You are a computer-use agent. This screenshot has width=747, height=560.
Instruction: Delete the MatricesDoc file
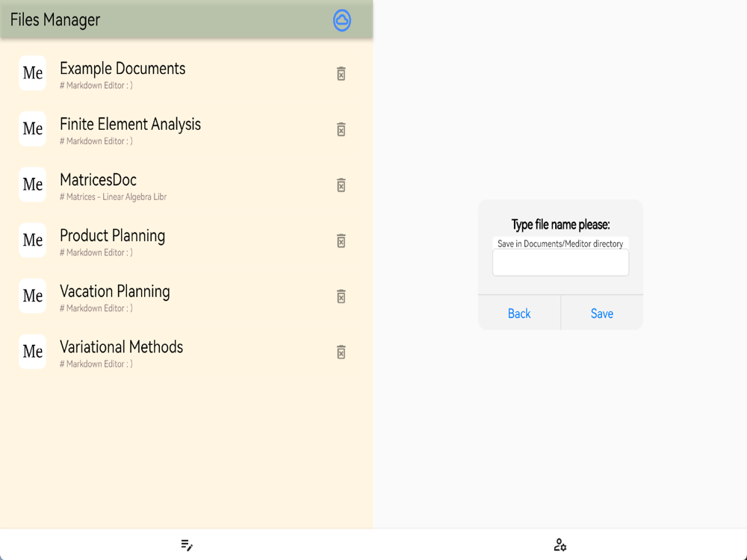coord(341,185)
